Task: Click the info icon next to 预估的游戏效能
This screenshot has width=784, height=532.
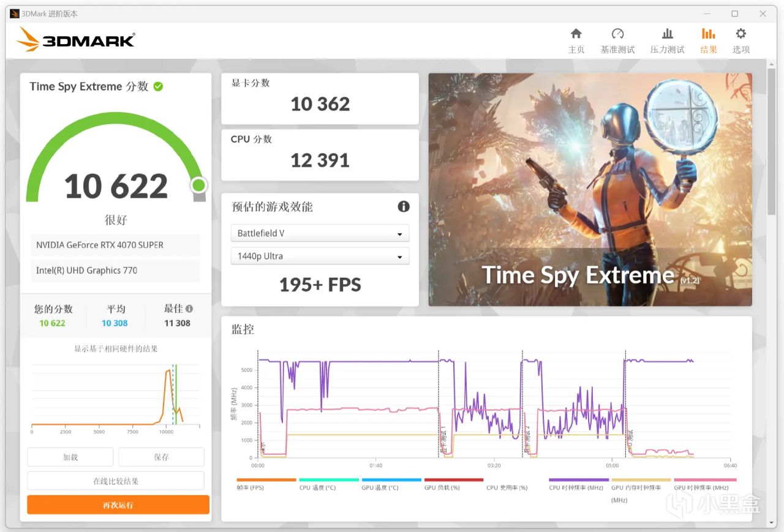Action: tap(404, 206)
